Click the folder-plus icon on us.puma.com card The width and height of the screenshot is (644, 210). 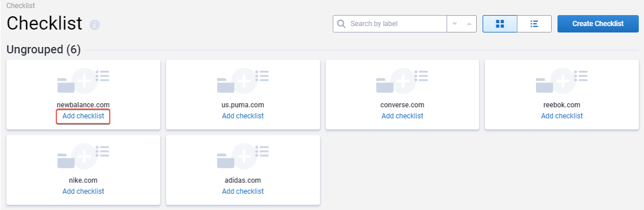[243, 81]
